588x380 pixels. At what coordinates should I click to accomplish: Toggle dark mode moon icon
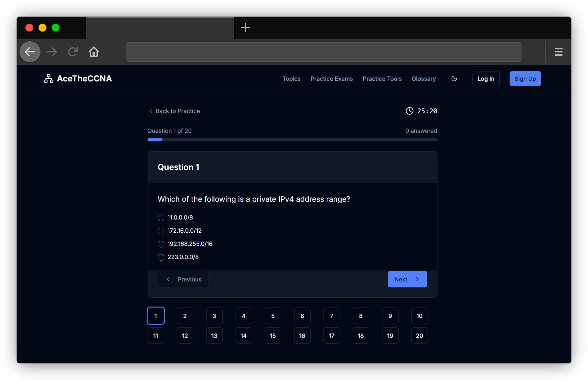click(x=454, y=78)
